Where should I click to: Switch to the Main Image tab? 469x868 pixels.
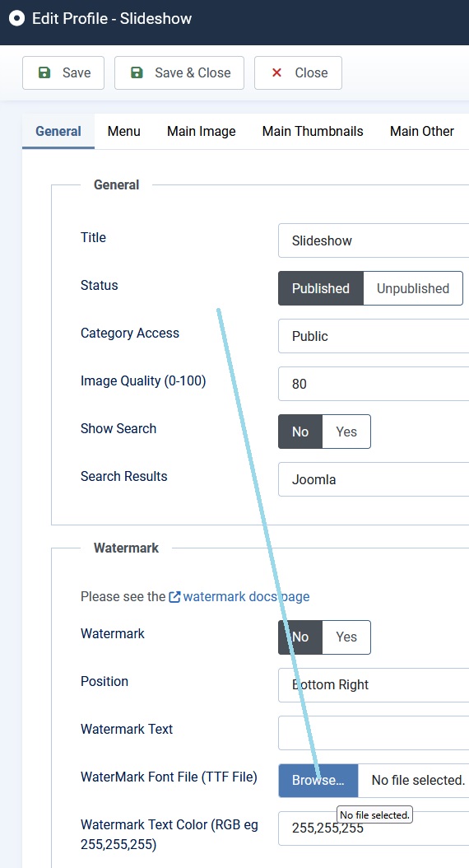pos(202,131)
